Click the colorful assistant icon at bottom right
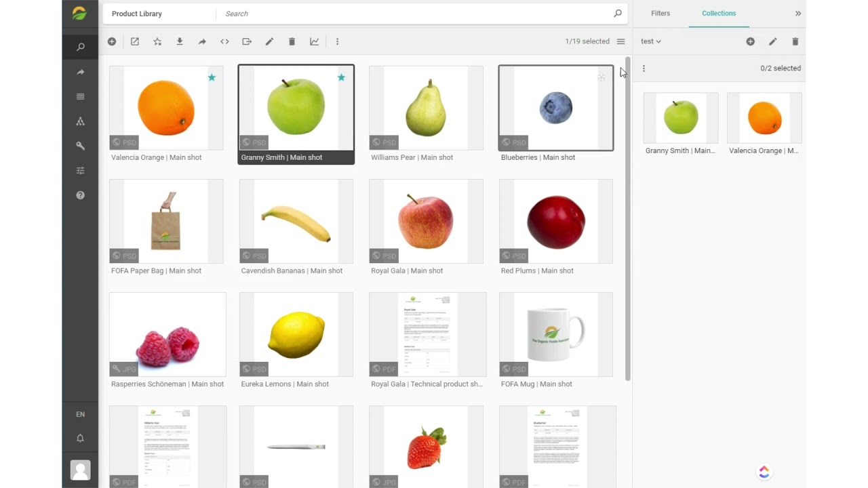This screenshot has width=868, height=488. pyautogui.click(x=764, y=472)
